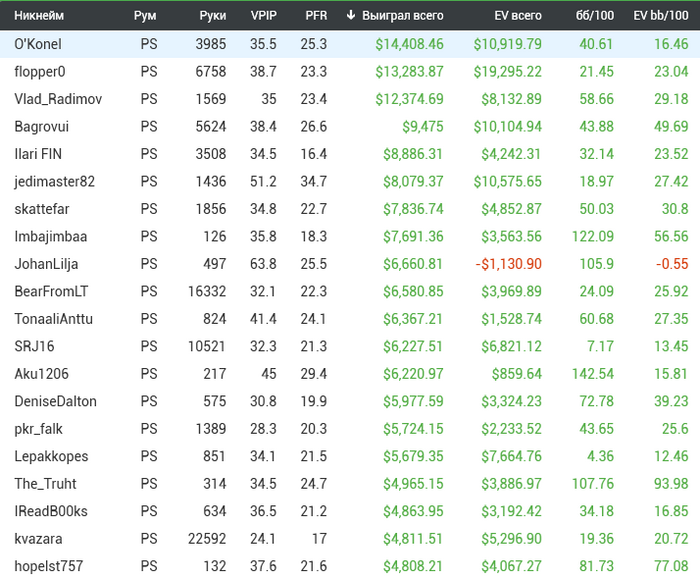Image resolution: width=700 pixels, height=579 pixels.
Task: Click Bagrovui winnings $9,475
Action: coord(423,127)
